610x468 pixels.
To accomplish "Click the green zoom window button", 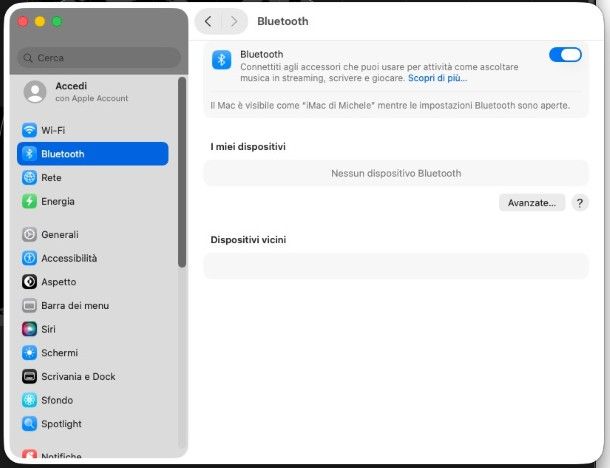I will 57,21.
